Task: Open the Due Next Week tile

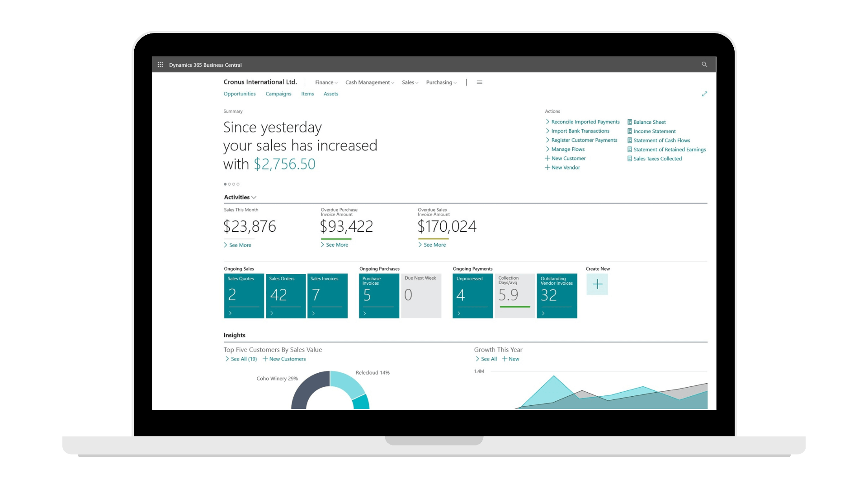Action: pyautogui.click(x=421, y=296)
